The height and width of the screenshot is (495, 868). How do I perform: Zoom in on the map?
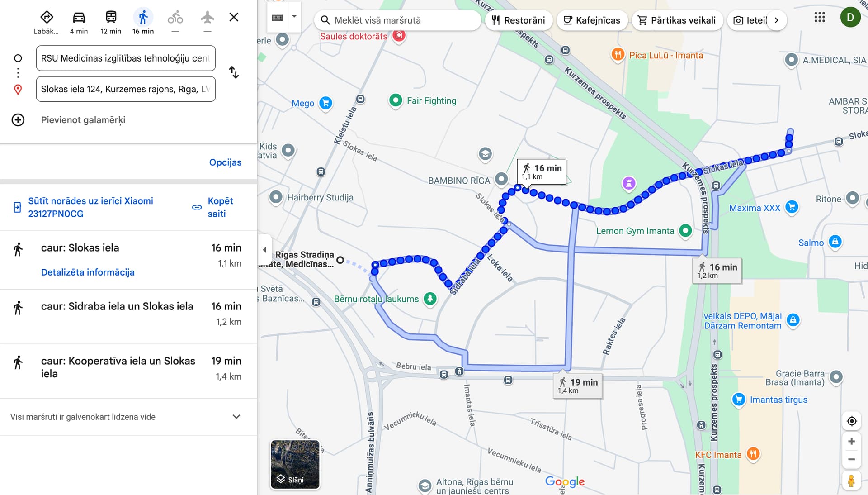click(852, 441)
